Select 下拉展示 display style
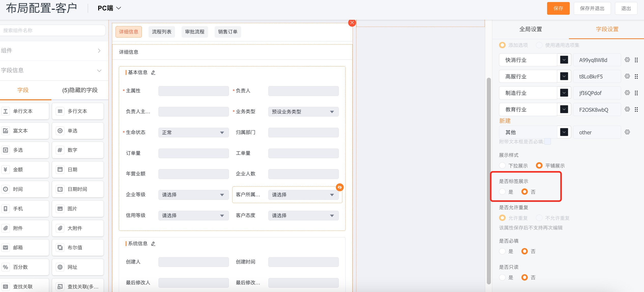Screen dimensions: 644x292 [x=502, y=166]
